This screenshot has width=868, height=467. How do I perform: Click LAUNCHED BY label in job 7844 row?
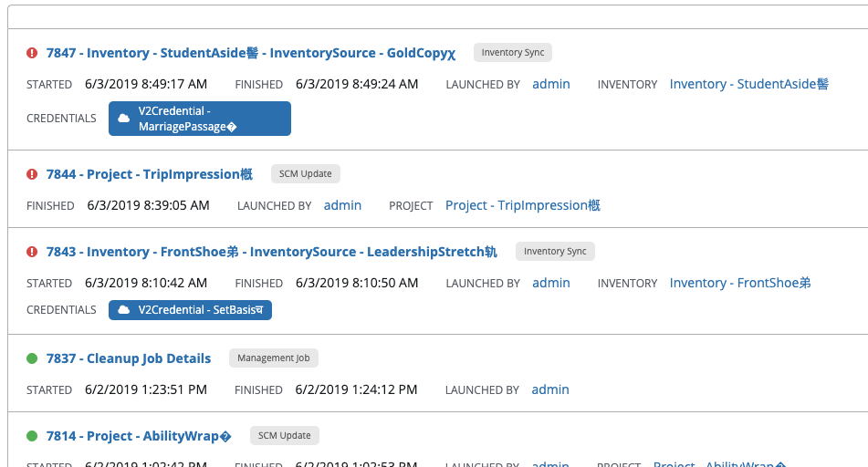tap(274, 206)
